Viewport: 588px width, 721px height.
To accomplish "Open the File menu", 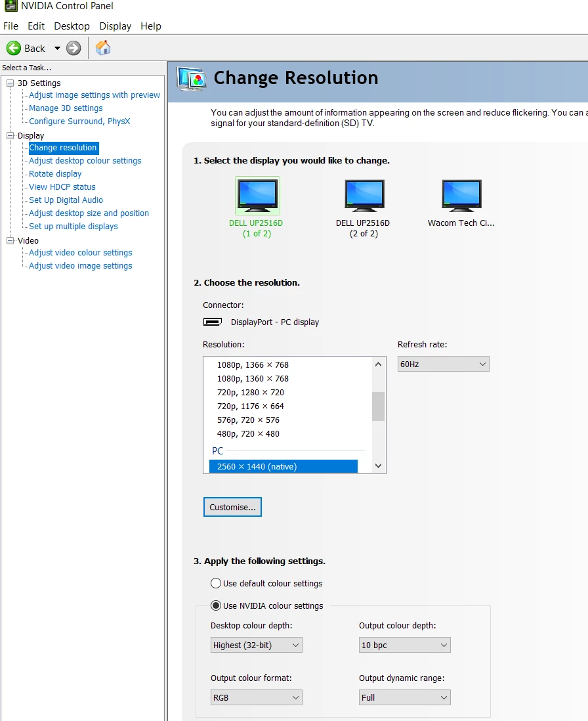I will coord(10,26).
